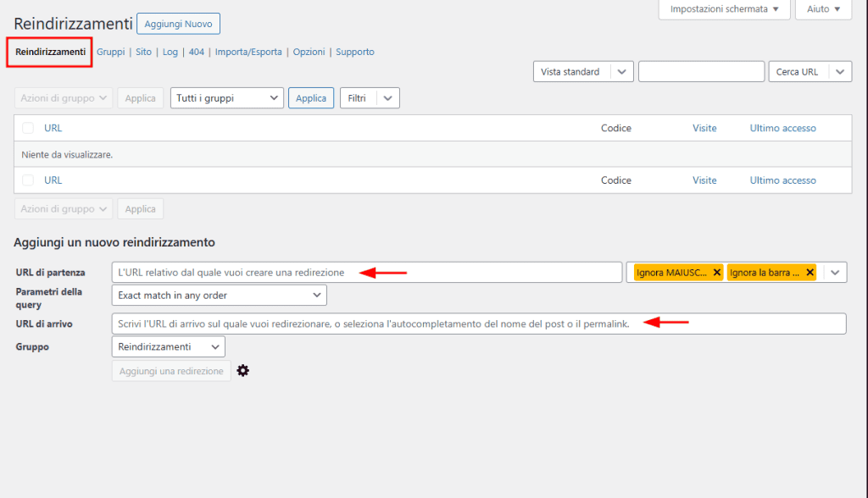868x498 pixels.
Task: Switch to the 404 tab
Action: pyautogui.click(x=196, y=52)
